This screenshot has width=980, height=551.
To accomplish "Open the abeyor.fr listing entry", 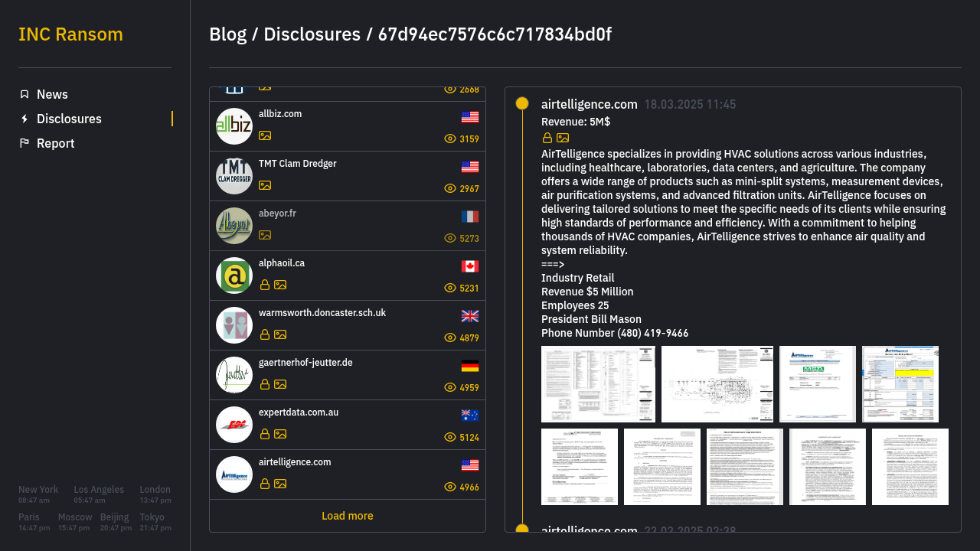I will 348,226.
